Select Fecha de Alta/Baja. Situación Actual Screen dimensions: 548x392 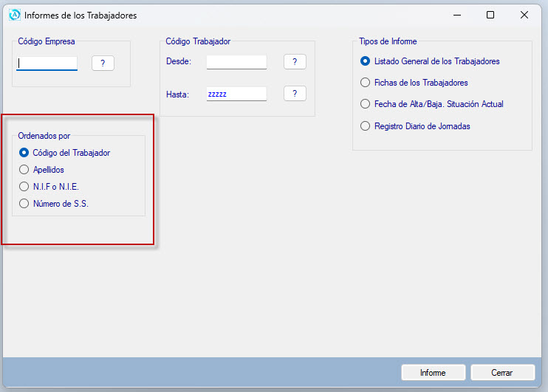365,104
